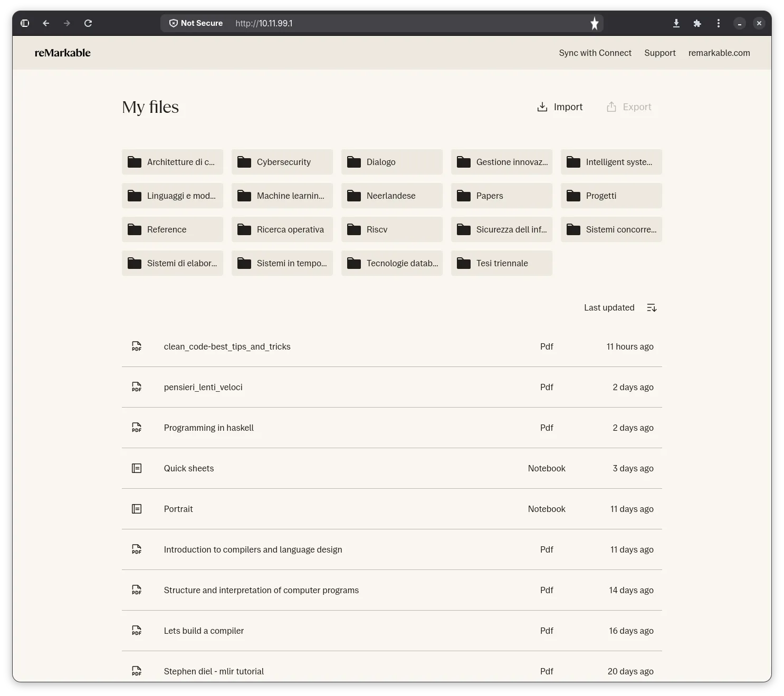The width and height of the screenshot is (784, 696).
Task: Open the Gestione innovaz... folder
Action: [502, 162]
